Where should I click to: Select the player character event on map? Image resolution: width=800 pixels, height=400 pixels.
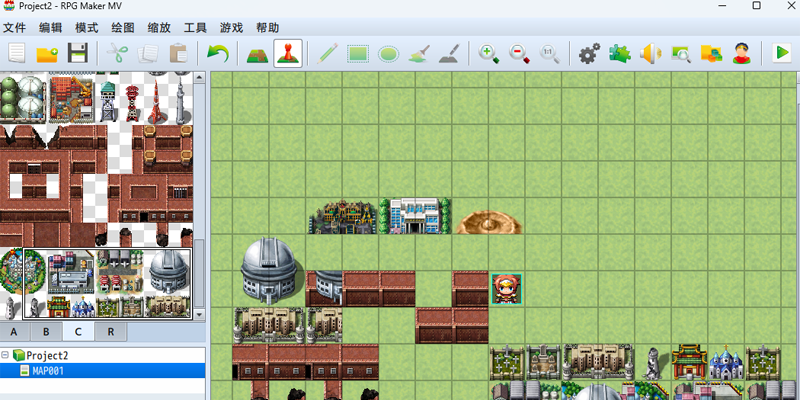point(507,289)
